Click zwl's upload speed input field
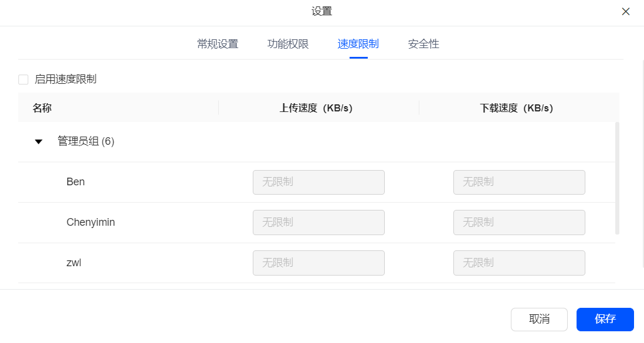The image size is (644, 343). click(318, 263)
